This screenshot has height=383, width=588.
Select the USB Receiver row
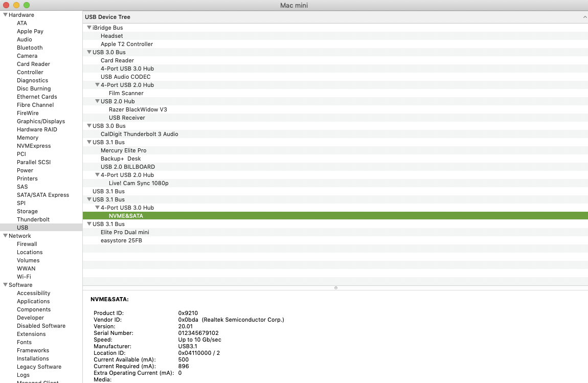[x=335, y=118]
